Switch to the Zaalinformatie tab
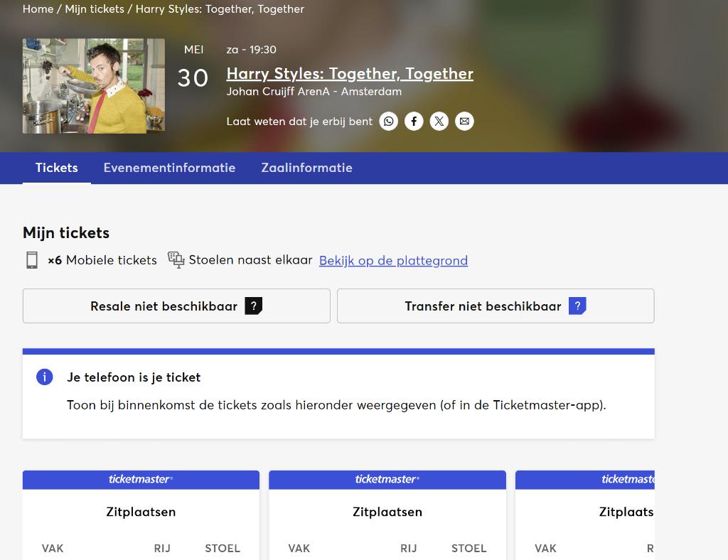This screenshot has width=728, height=560. (307, 168)
